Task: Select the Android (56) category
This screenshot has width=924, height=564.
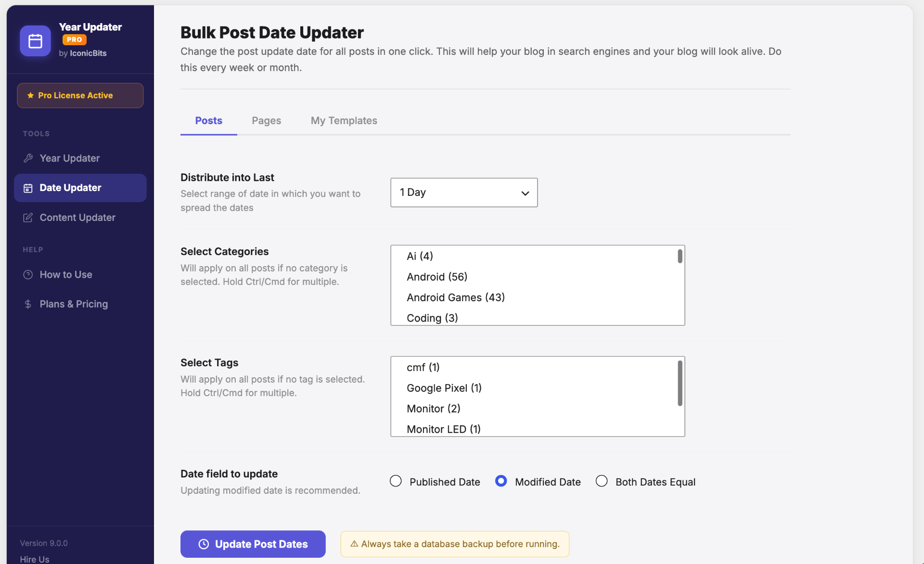Action: point(533,277)
